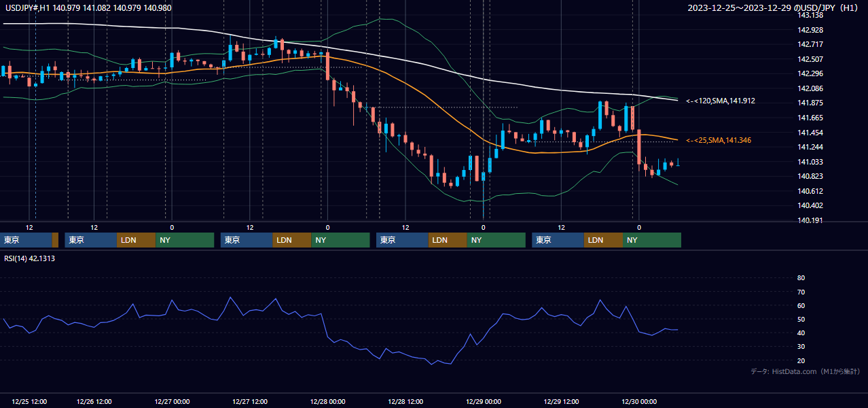Select price axis value 140.402

[810, 205]
